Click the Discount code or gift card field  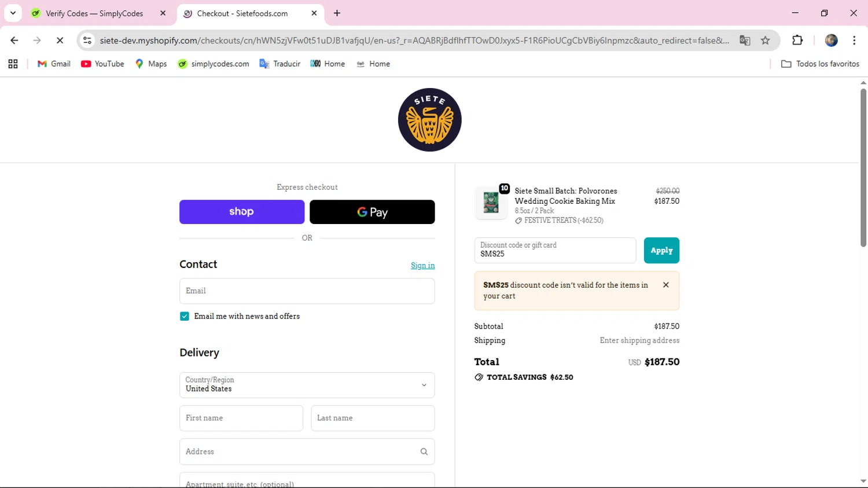555,250
